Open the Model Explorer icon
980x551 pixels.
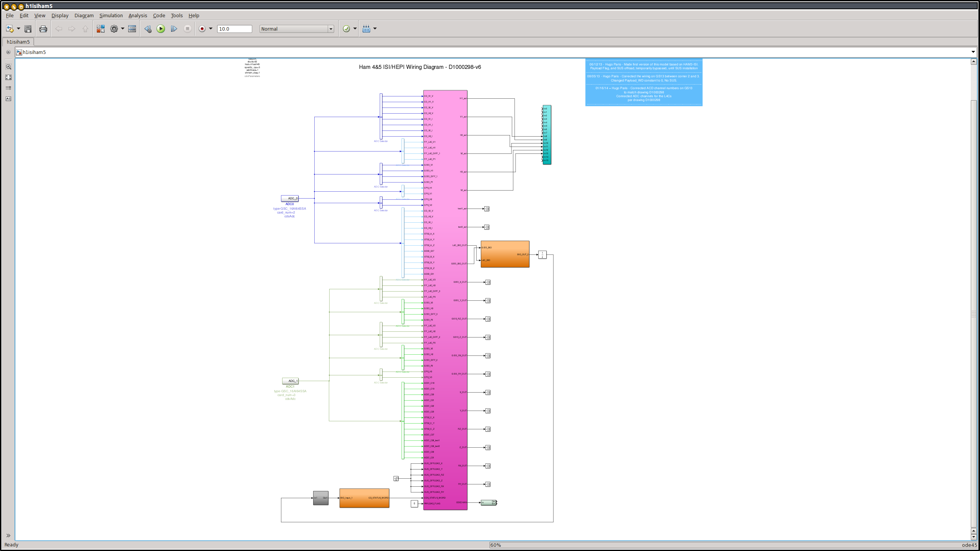click(132, 29)
